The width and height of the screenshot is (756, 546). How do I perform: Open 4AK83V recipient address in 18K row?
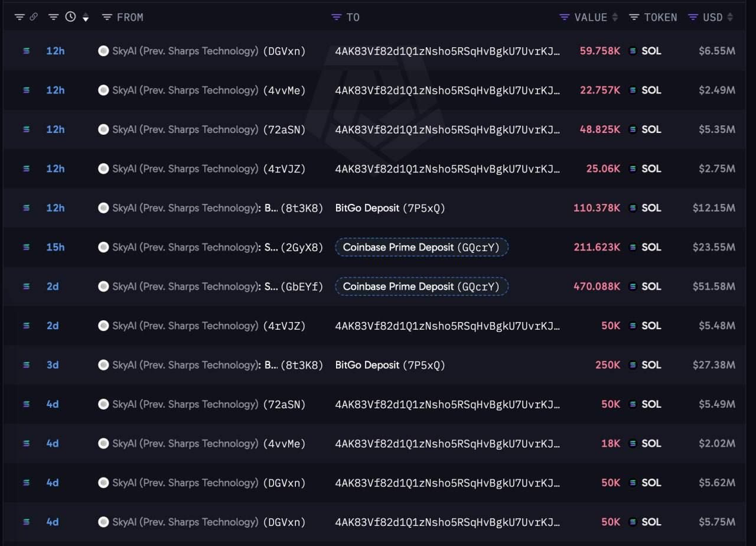pos(447,443)
